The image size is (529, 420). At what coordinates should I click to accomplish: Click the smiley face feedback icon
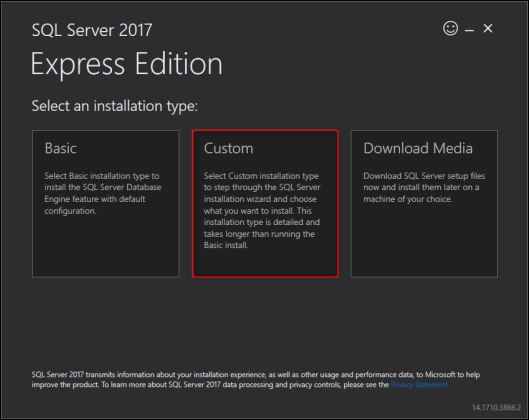[450, 28]
